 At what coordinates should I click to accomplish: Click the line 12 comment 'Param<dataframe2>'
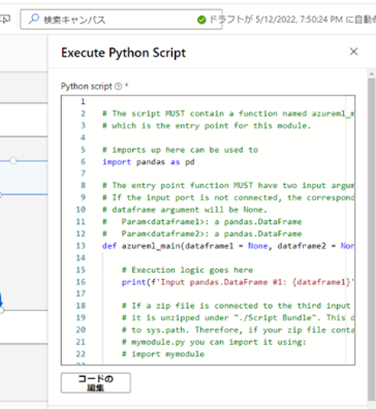pos(202,234)
